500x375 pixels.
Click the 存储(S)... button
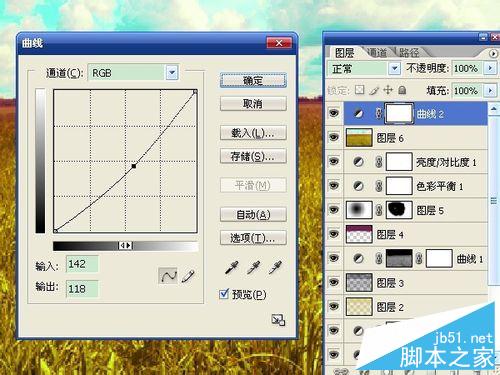pos(253,156)
